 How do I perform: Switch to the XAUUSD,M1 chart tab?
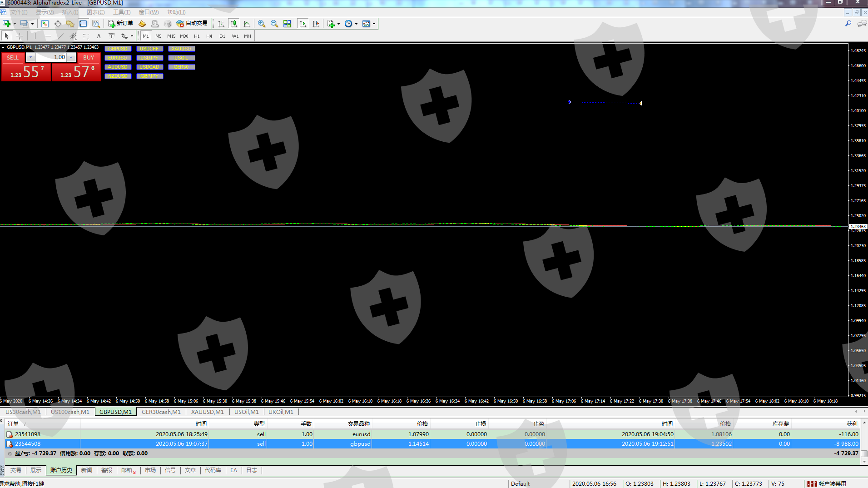pyautogui.click(x=207, y=412)
